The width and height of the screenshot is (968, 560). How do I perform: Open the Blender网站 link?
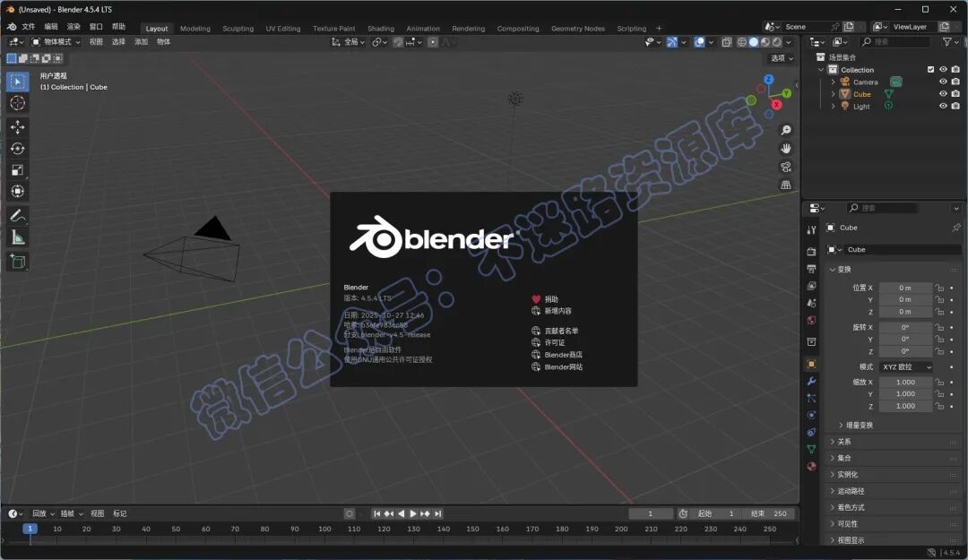tap(563, 366)
